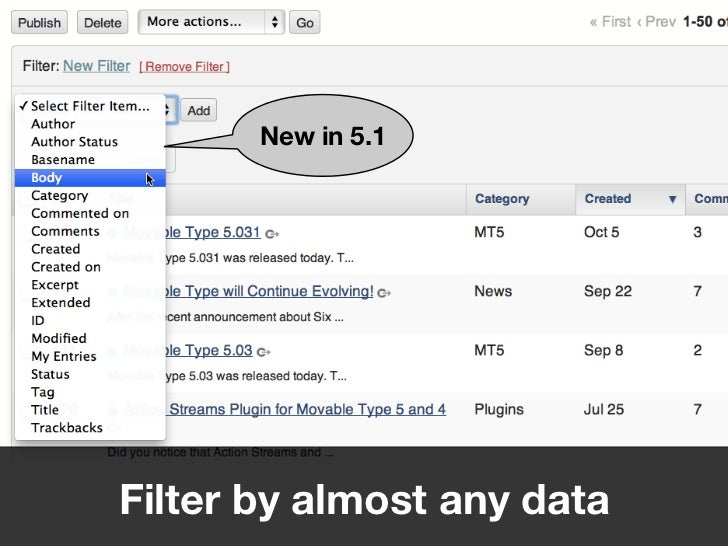The image size is (728, 546).
Task: Click comment count 2 on Sep 8 row
Action: (697, 350)
